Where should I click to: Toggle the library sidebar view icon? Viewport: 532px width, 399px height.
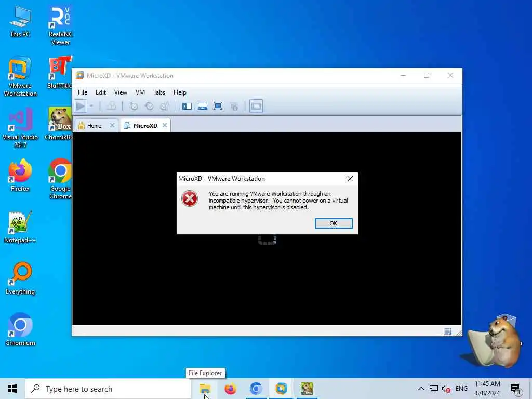coord(187,106)
